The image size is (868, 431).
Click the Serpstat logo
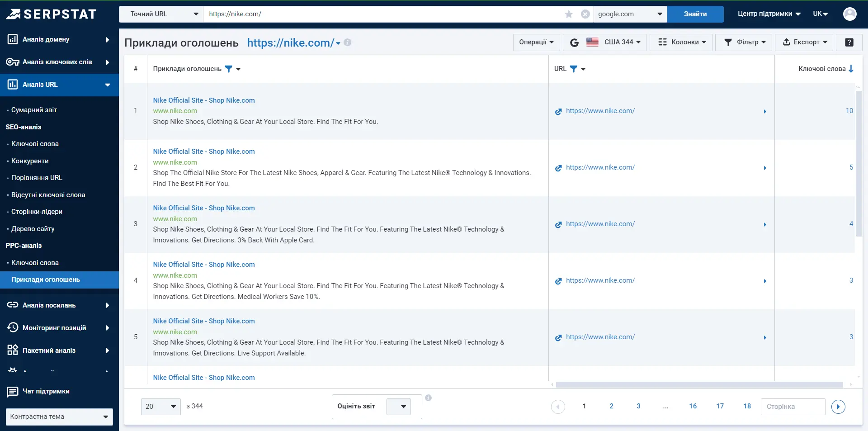point(51,14)
